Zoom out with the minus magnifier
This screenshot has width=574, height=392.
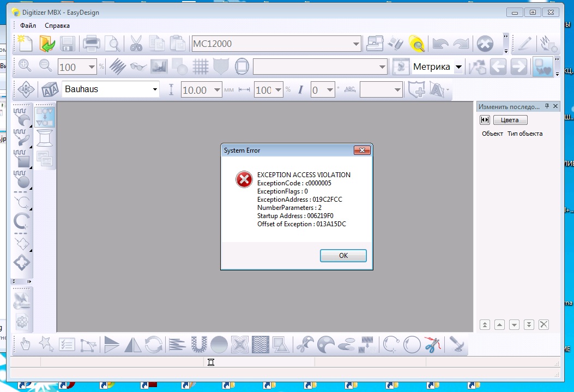click(x=46, y=66)
